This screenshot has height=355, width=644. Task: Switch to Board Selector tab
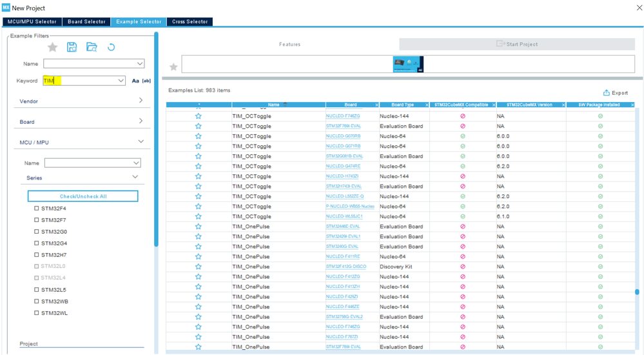point(86,21)
